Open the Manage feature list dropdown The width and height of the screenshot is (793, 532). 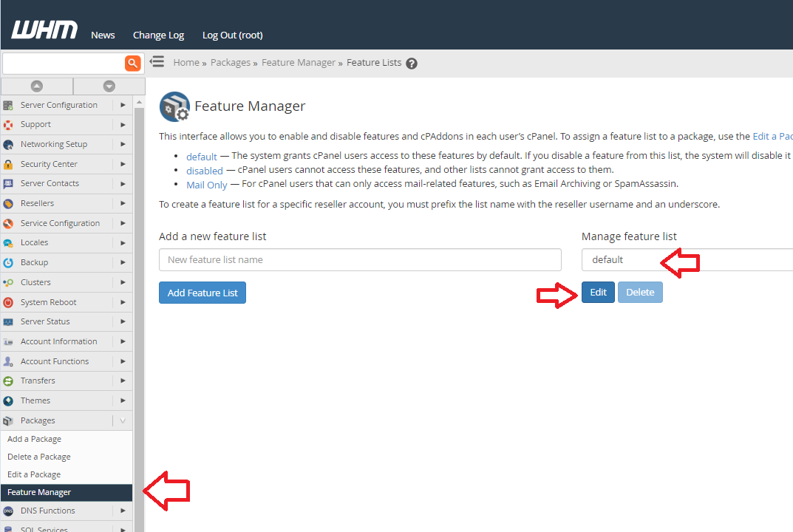click(x=687, y=259)
